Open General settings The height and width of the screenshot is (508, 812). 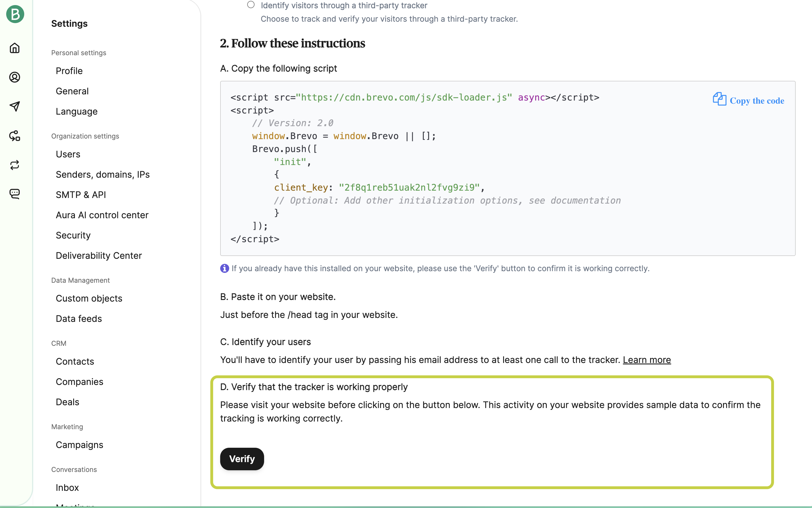pos(72,91)
